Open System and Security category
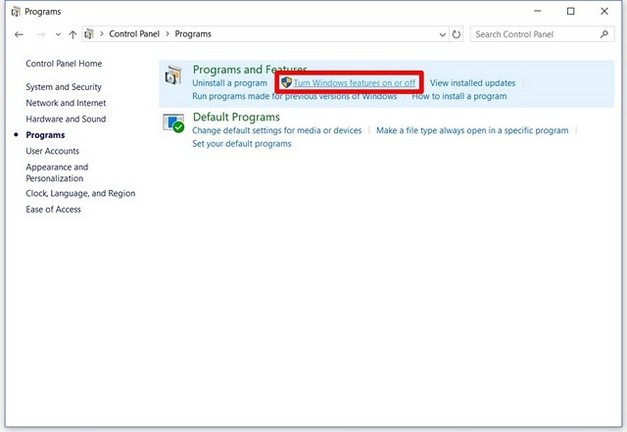 point(64,87)
